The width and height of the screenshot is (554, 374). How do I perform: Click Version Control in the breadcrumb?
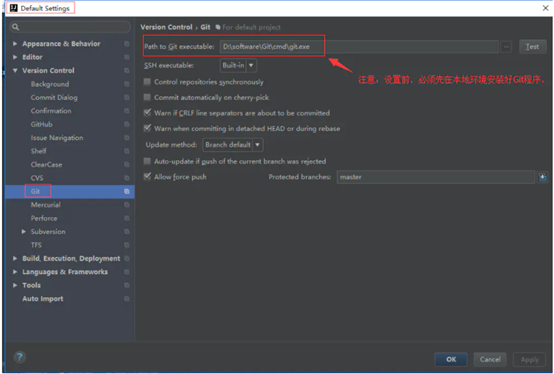pos(166,27)
